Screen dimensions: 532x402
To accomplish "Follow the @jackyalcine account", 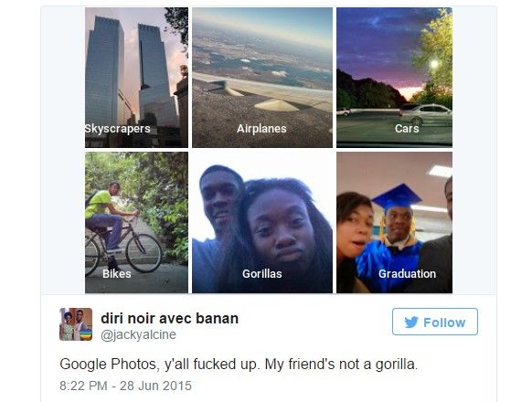I will pos(435,322).
